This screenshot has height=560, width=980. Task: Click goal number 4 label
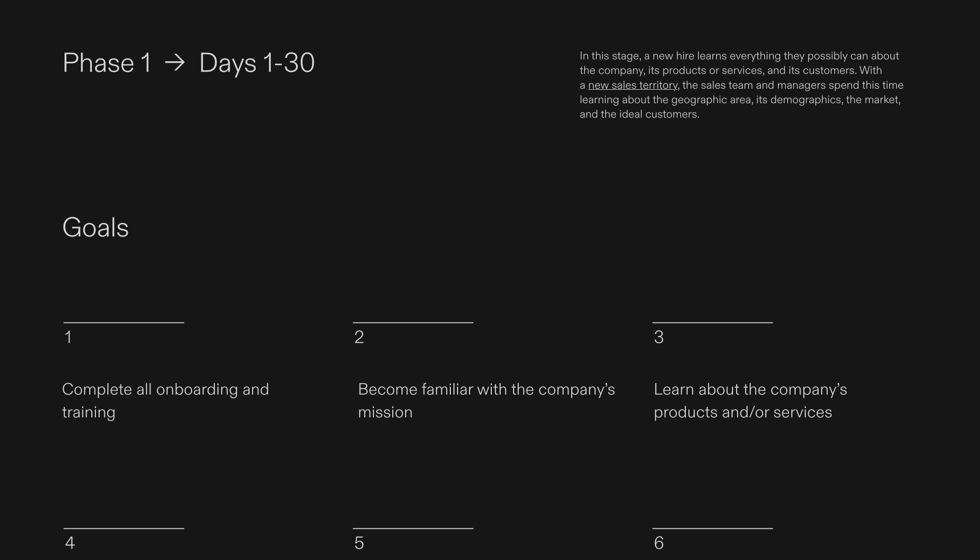tap(70, 543)
